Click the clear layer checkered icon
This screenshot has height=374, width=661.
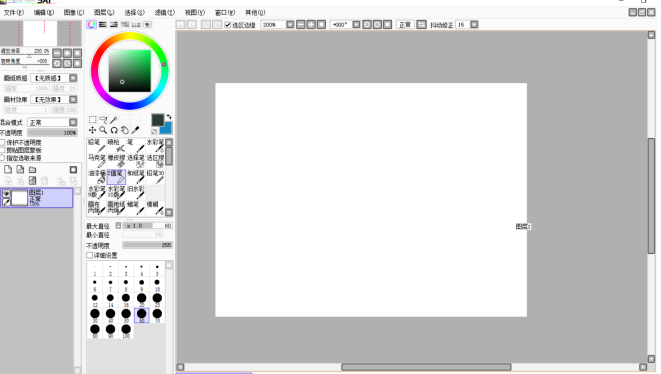(32, 180)
